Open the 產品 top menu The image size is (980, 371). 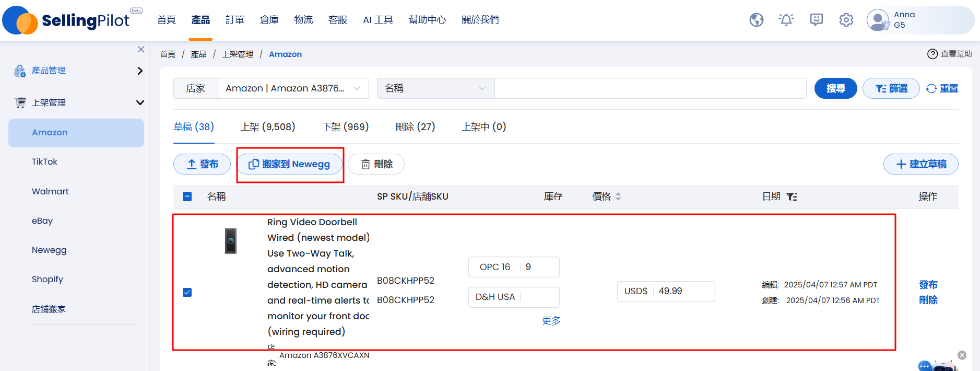[200, 20]
